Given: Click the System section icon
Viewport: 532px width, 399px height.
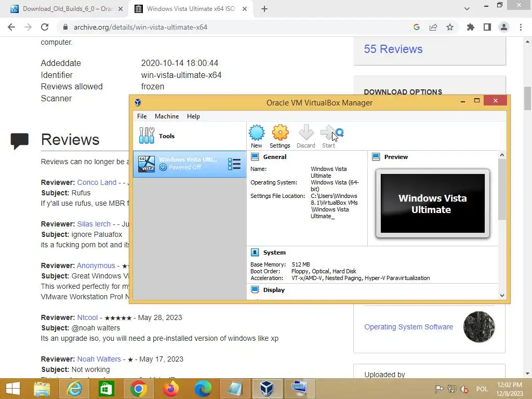Looking at the screenshot, I should point(255,252).
